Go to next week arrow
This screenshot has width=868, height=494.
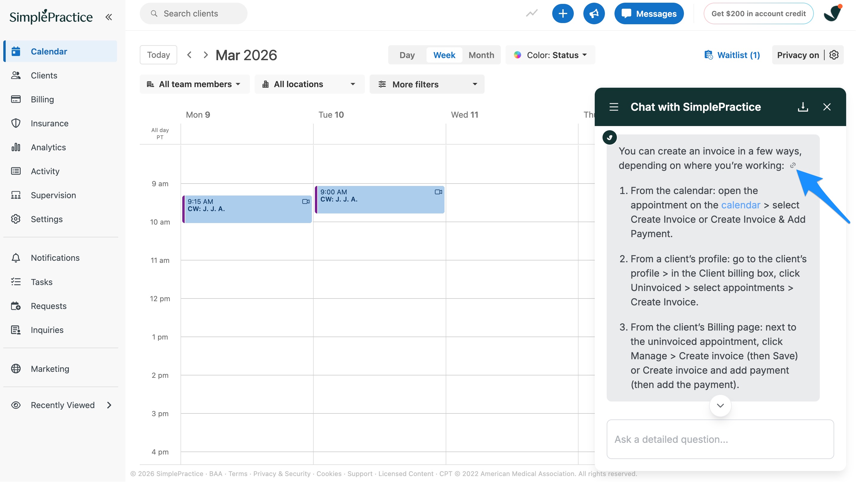206,54
